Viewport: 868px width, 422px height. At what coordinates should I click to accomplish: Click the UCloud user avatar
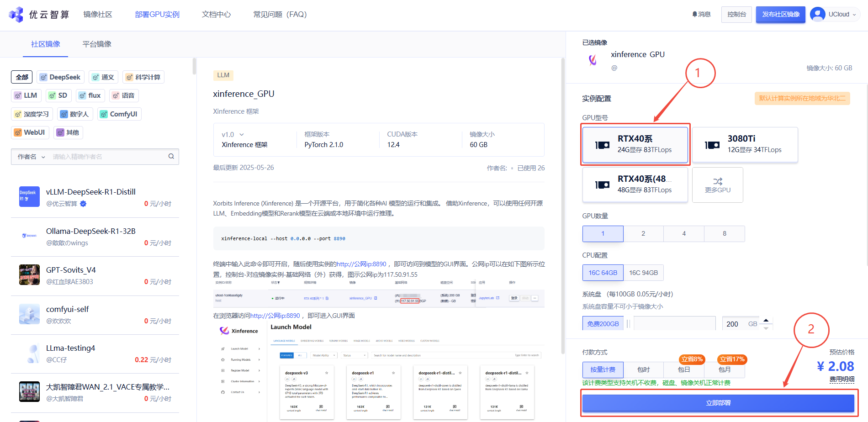click(817, 14)
